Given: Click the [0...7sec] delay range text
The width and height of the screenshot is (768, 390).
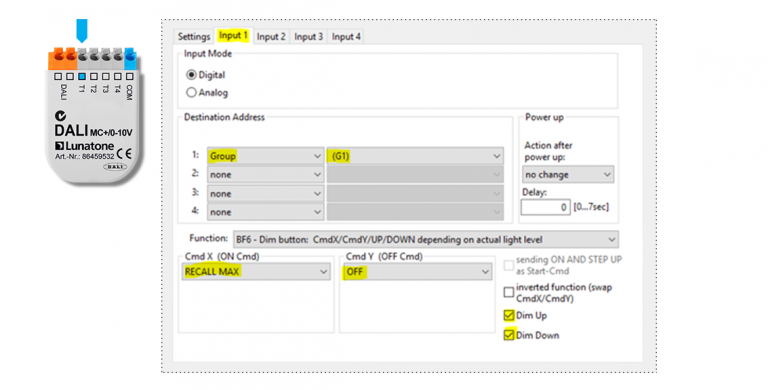Looking at the screenshot, I should tap(591, 207).
